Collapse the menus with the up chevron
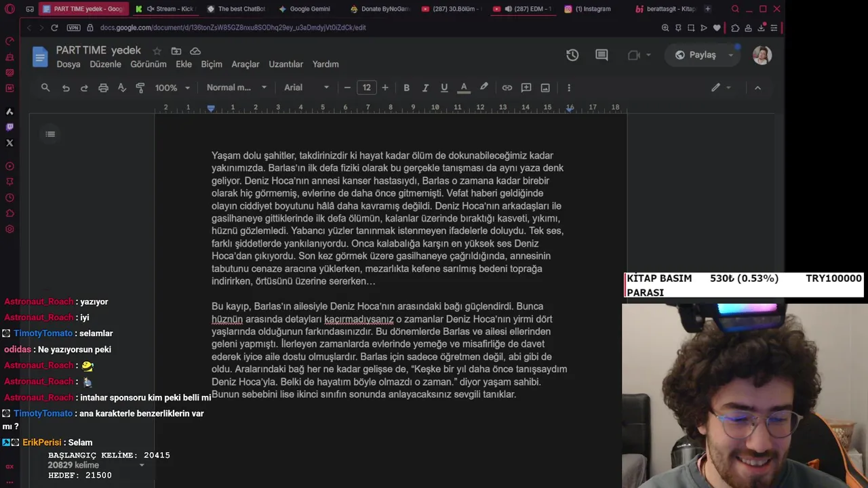 click(x=757, y=87)
